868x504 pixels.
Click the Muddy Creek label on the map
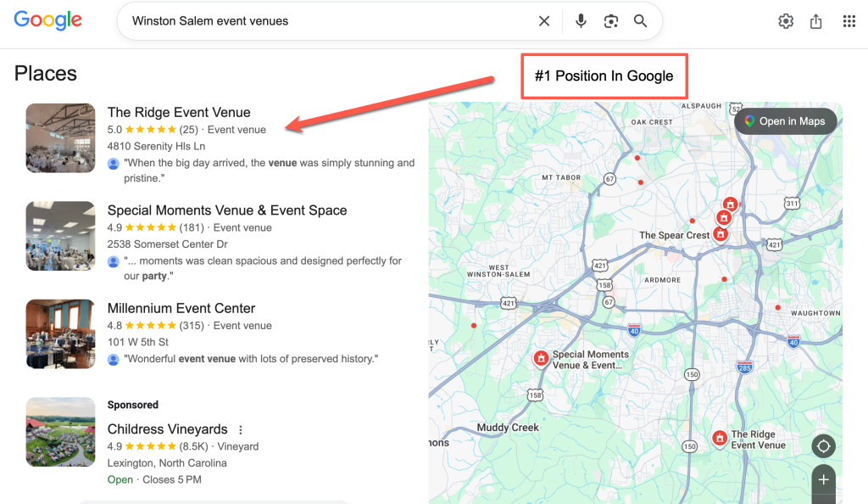coord(508,428)
